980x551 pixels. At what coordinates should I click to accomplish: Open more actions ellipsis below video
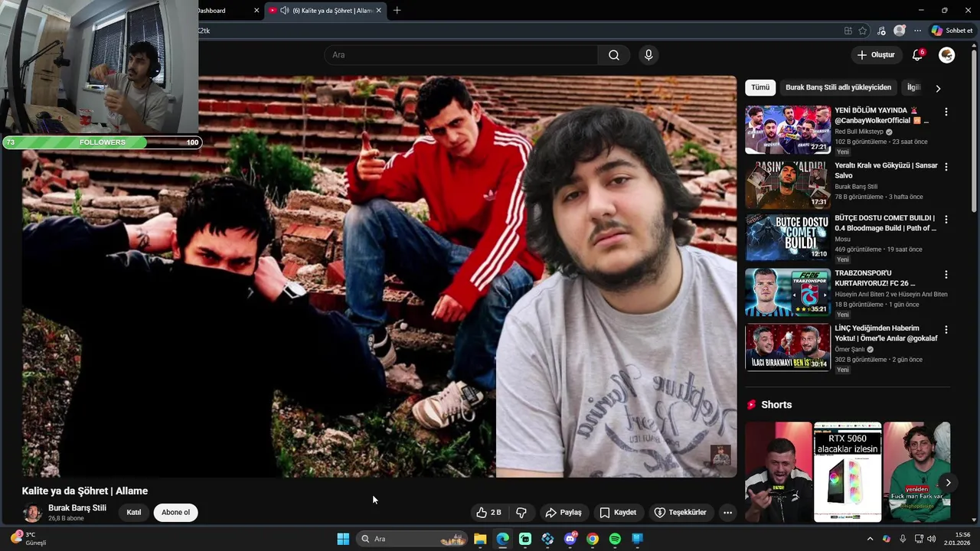(x=727, y=513)
